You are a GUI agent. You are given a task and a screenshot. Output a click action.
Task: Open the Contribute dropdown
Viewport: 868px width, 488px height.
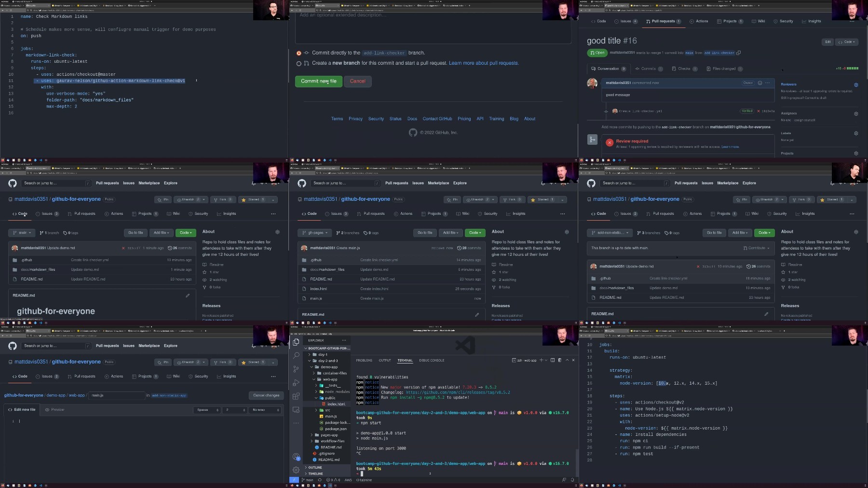tap(756, 248)
